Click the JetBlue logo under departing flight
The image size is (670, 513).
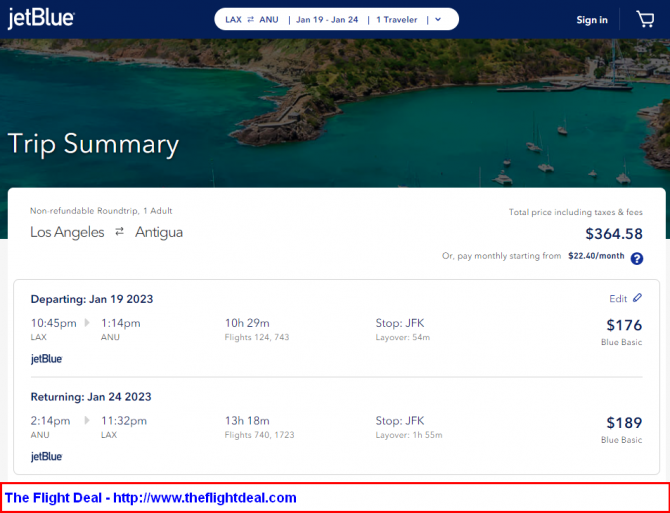(x=47, y=359)
